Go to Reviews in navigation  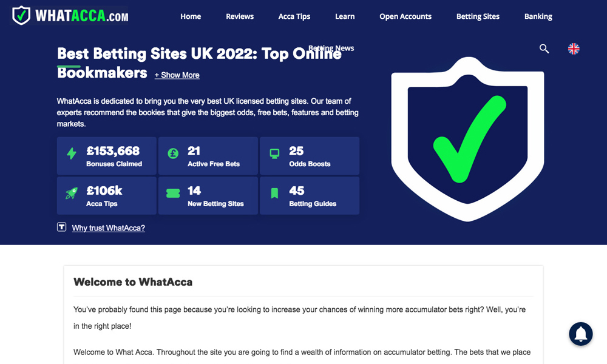pos(240,16)
